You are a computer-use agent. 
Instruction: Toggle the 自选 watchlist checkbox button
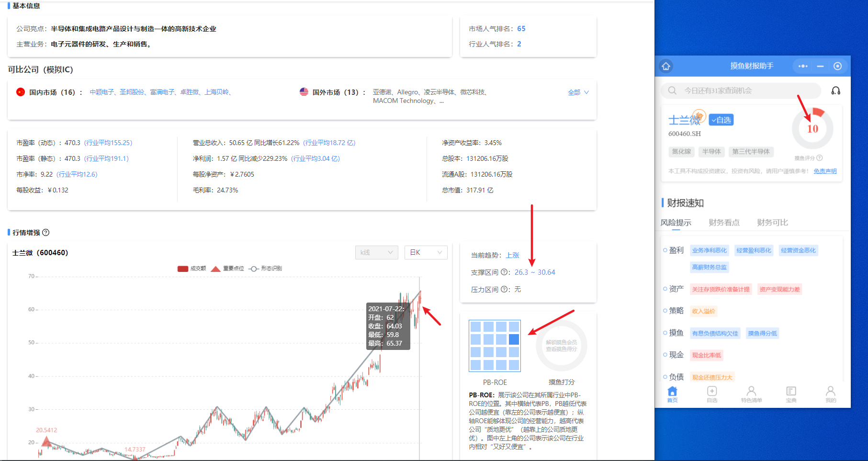click(x=721, y=120)
